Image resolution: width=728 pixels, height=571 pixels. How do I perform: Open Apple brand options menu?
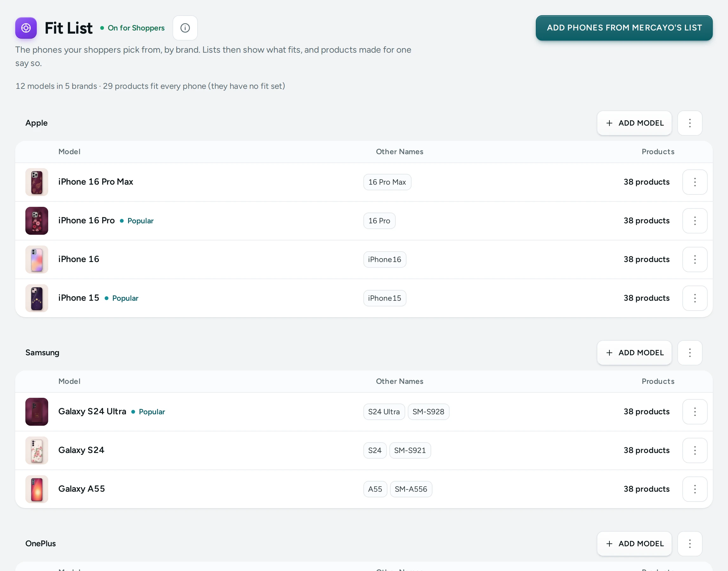coord(690,123)
